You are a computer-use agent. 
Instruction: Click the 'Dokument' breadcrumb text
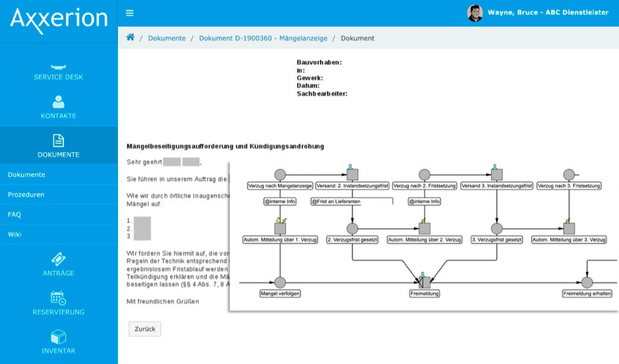click(358, 38)
